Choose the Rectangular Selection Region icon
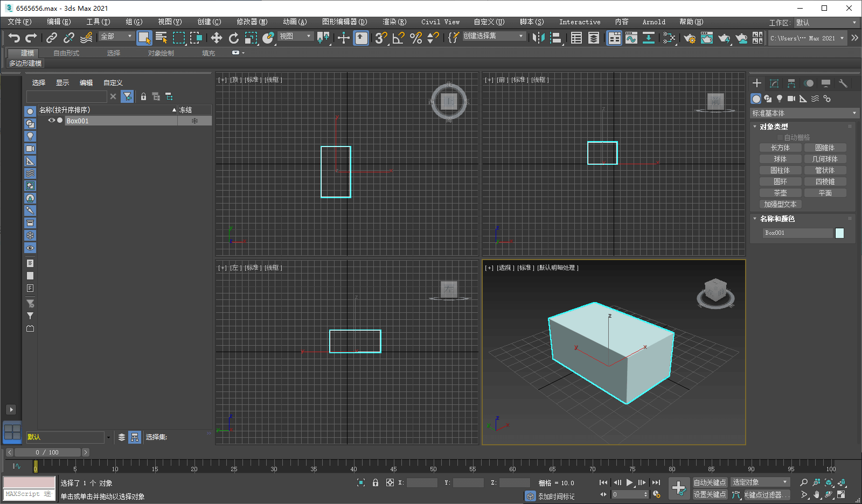862x504 pixels. (x=179, y=38)
